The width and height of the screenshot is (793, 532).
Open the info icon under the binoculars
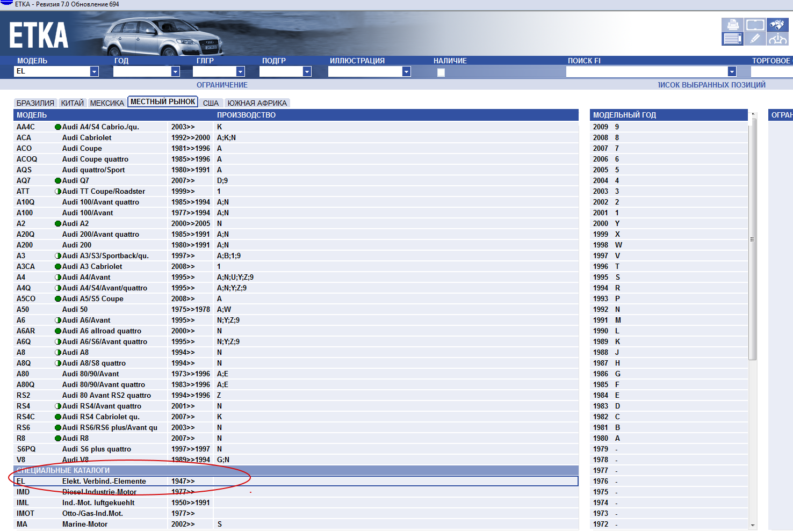(777, 39)
